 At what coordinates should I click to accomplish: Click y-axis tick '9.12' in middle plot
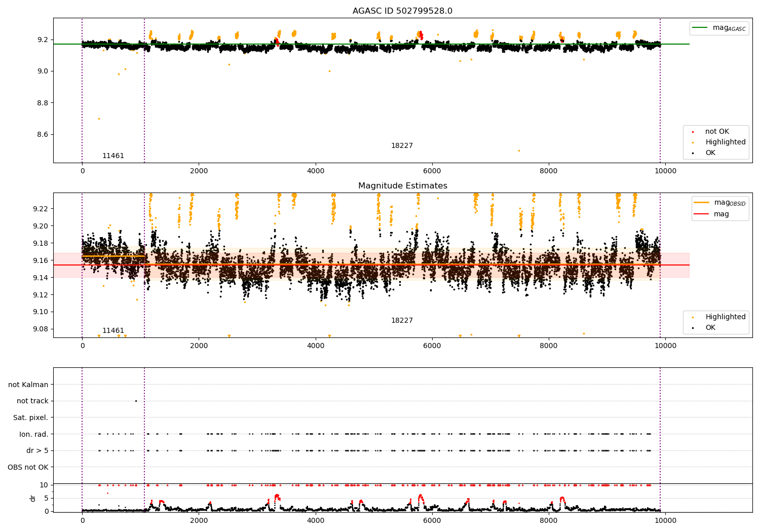(41, 295)
